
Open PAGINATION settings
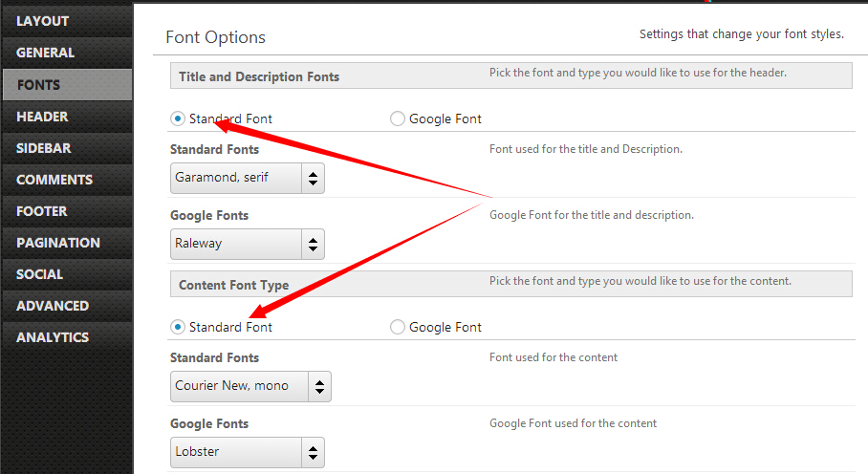coord(58,243)
